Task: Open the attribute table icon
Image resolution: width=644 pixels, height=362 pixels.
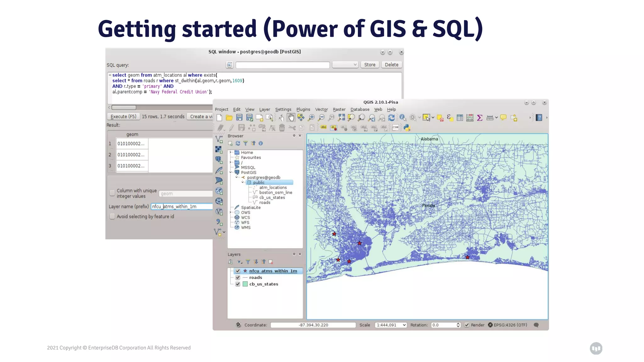Action: click(x=460, y=118)
